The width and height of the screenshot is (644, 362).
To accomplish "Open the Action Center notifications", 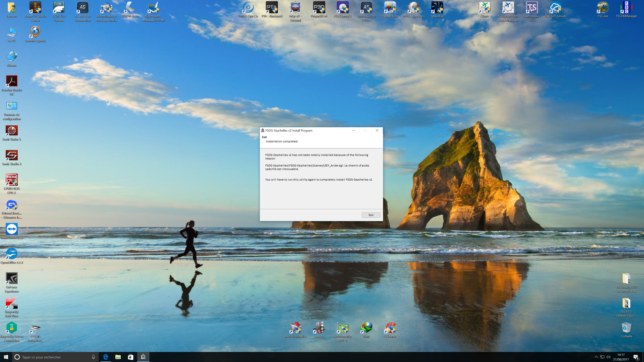I will 636,357.
